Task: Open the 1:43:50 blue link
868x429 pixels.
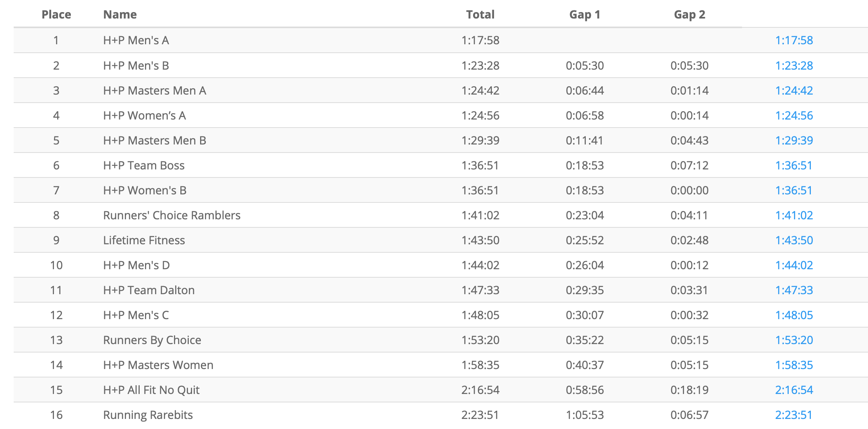Action: click(x=794, y=240)
